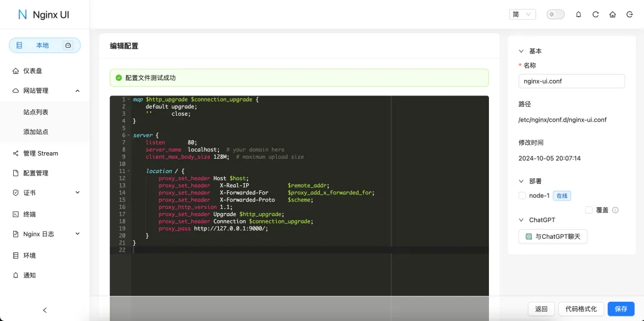Toggle the light/dark theme switch

(x=555, y=14)
